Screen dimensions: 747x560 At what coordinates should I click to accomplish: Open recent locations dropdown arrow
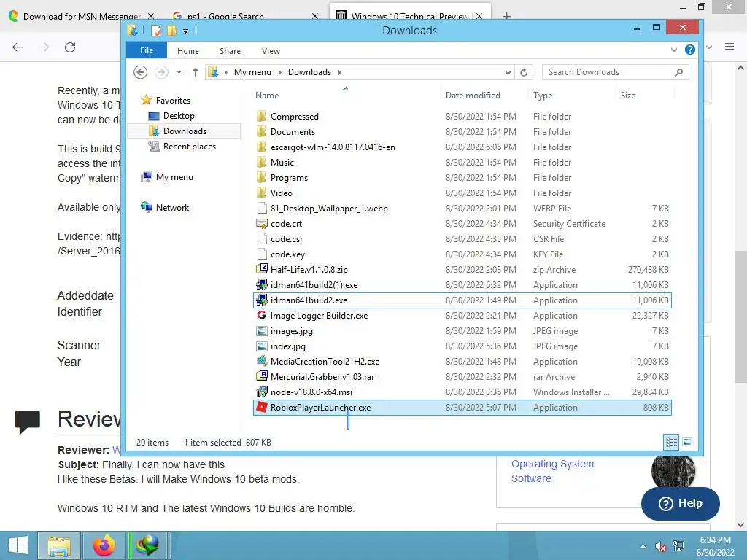click(x=179, y=72)
